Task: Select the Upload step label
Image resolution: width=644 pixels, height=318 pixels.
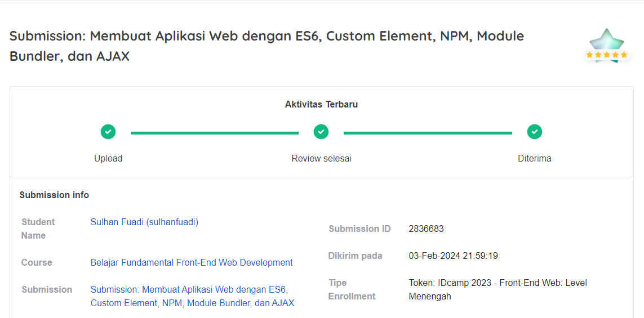Action: click(108, 158)
